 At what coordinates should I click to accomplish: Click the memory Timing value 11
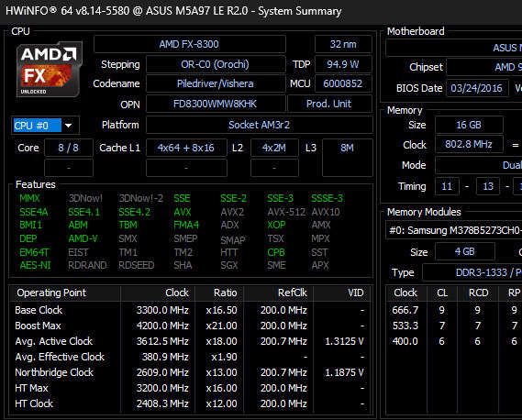pyautogui.click(x=447, y=186)
